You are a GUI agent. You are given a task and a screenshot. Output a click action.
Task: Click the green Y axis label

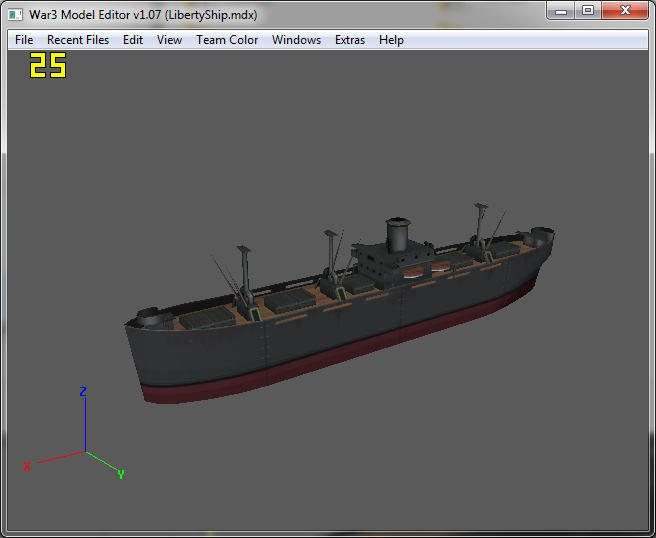(121, 474)
